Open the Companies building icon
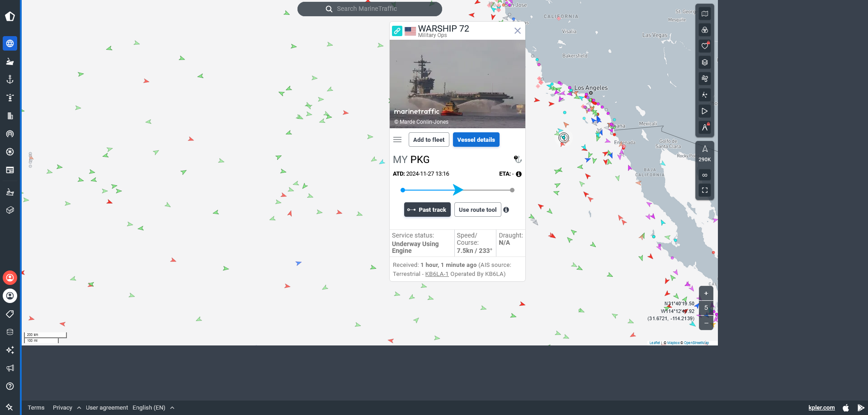 [x=10, y=116]
